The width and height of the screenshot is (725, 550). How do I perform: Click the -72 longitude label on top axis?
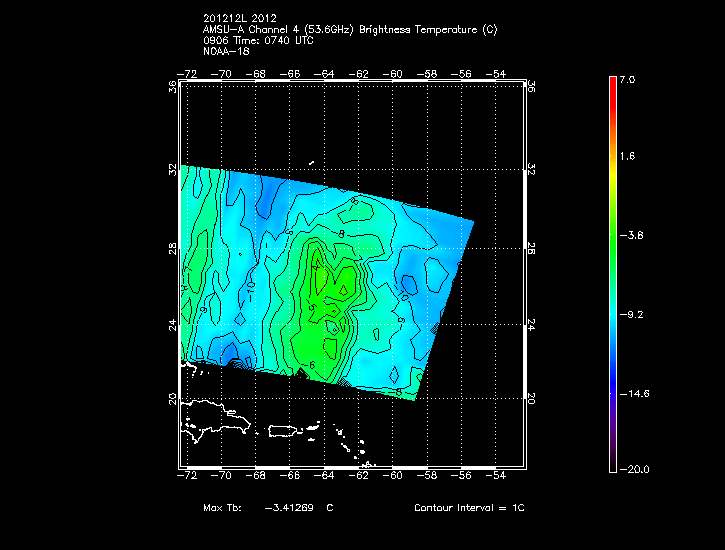(189, 73)
